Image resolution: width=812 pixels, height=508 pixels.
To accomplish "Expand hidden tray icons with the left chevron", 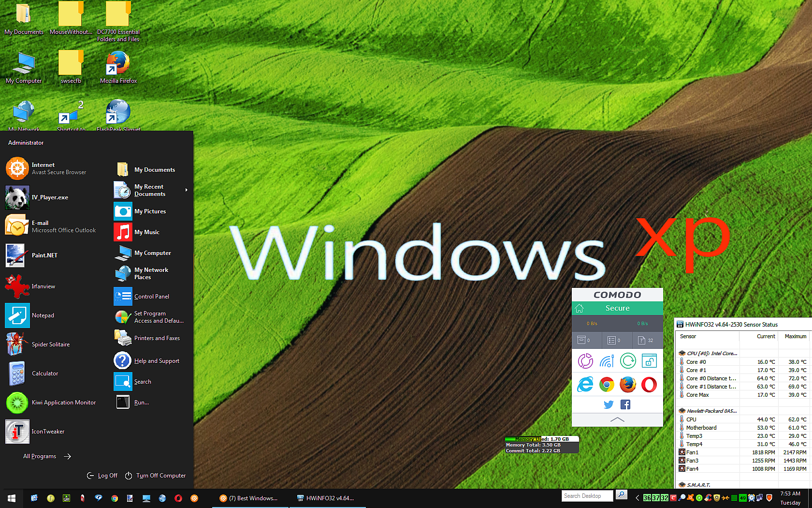I will click(x=637, y=498).
